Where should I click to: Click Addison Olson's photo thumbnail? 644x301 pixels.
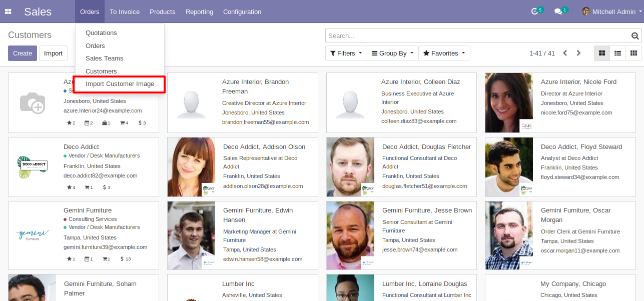click(x=192, y=167)
